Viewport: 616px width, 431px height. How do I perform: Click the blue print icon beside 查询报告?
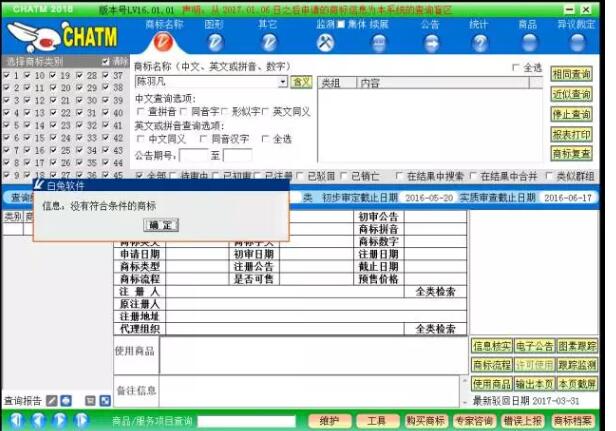point(66,400)
